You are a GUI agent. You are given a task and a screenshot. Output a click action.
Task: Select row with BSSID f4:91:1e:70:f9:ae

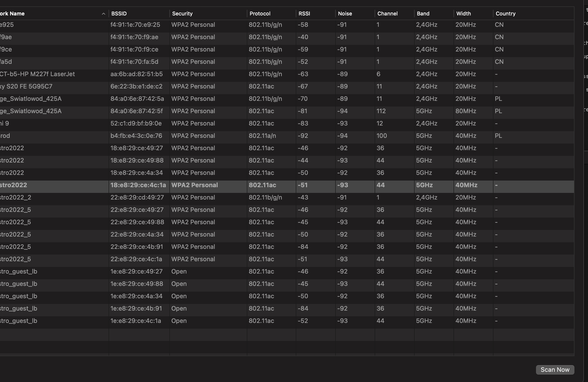[134, 37]
